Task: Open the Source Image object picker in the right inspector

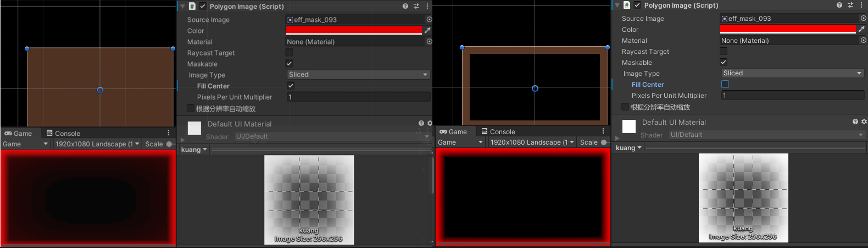Action: click(x=863, y=19)
